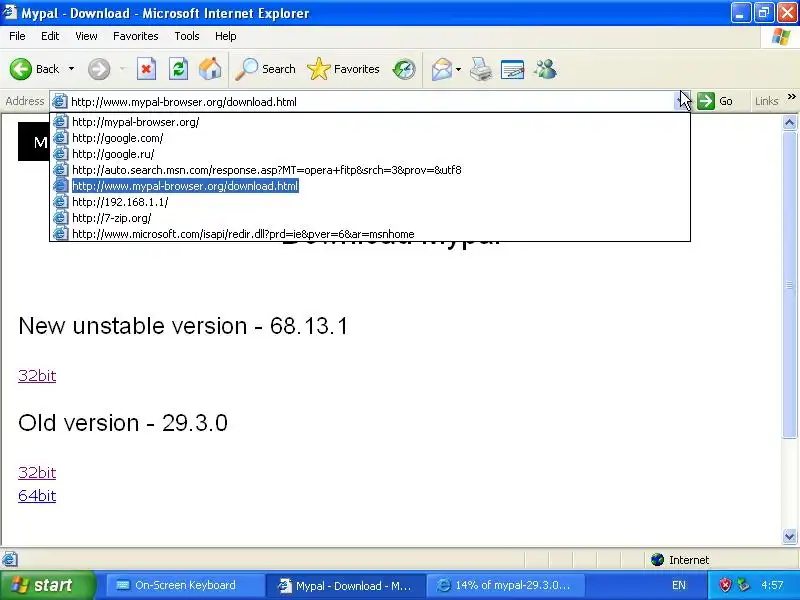Click the vertical scrollbar thumb
The height and width of the screenshot is (600, 800).
coord(789,284)
